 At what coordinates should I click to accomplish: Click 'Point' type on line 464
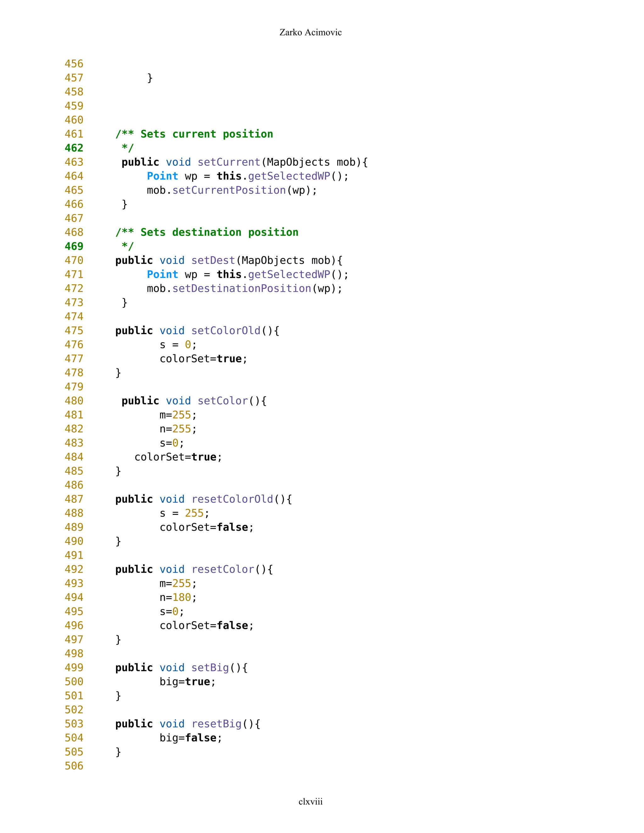tap(163, 176)
